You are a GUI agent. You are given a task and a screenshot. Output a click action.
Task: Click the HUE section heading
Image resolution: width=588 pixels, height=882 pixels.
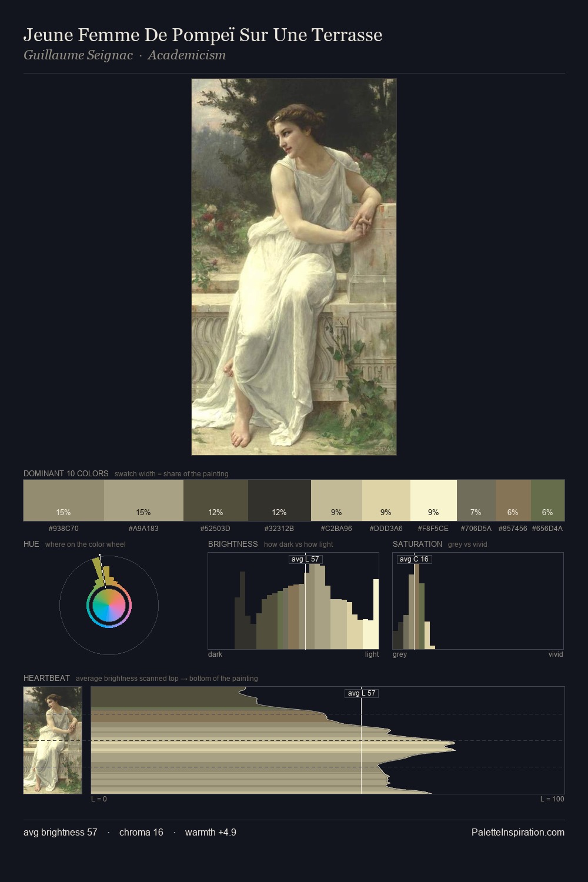point(31,544)
